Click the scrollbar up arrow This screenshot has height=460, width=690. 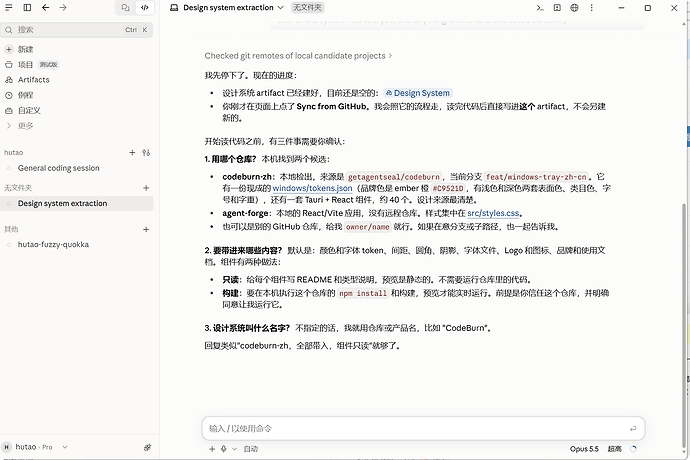683,22
